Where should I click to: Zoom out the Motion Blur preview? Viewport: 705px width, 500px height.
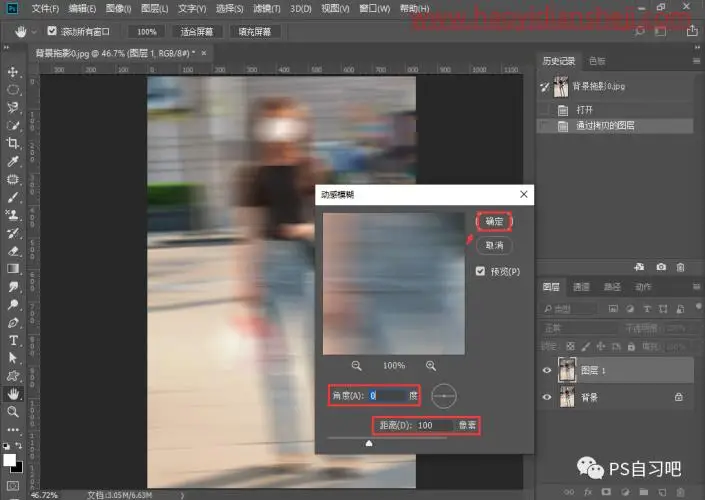tap(357, 366)
